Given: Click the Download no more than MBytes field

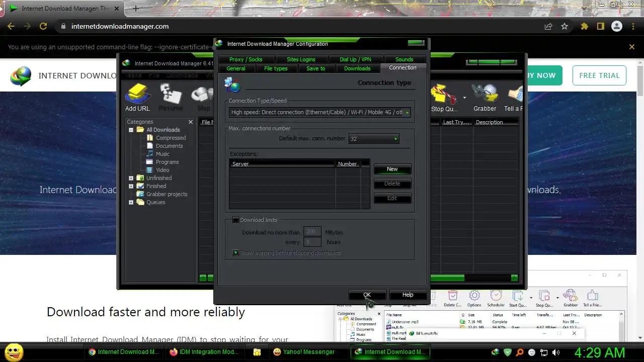Looking at the screenshot, I should pyautogui.click(x=312, y=232).
